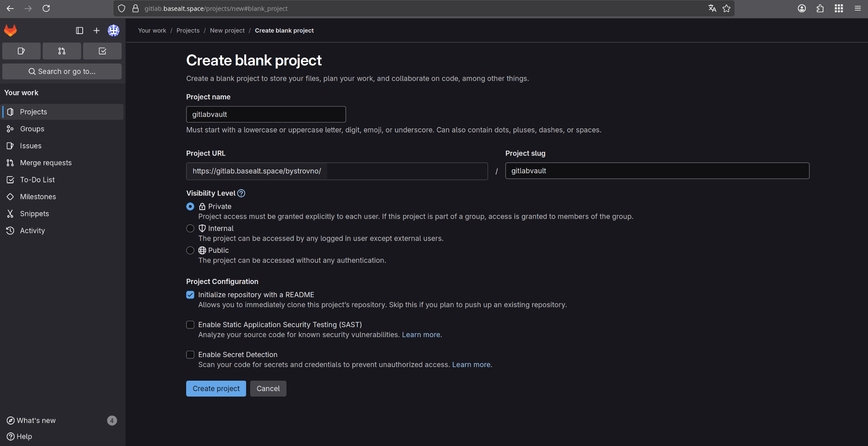Select the Private visibility radio button
The height and width of the screenshot is (446, 868).
point(190,206)
